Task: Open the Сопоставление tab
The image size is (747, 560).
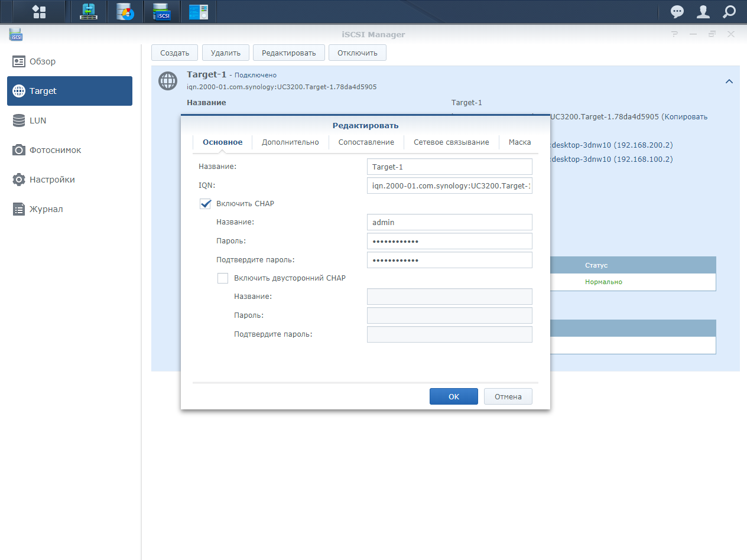Action: [366, 142]
